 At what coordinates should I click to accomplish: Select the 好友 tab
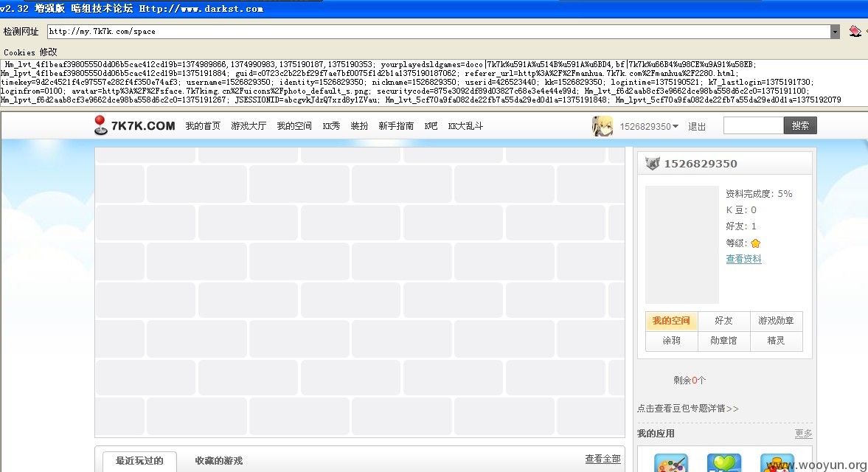[723, 321]
